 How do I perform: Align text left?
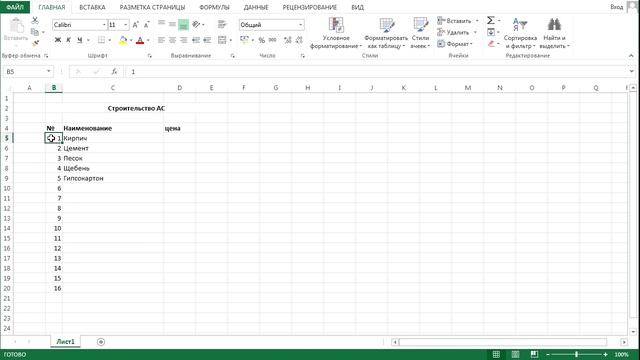[162, 40]
